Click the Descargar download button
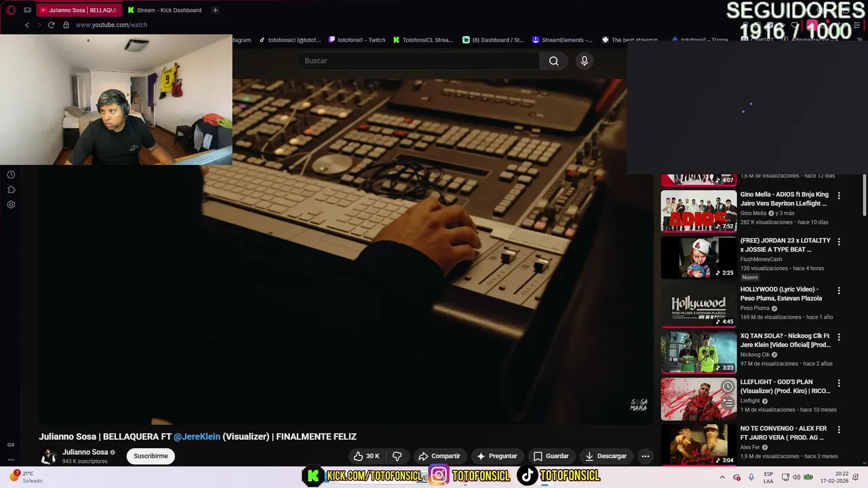The height and width of the screenshot is (488, 868). tap(606, 456)
